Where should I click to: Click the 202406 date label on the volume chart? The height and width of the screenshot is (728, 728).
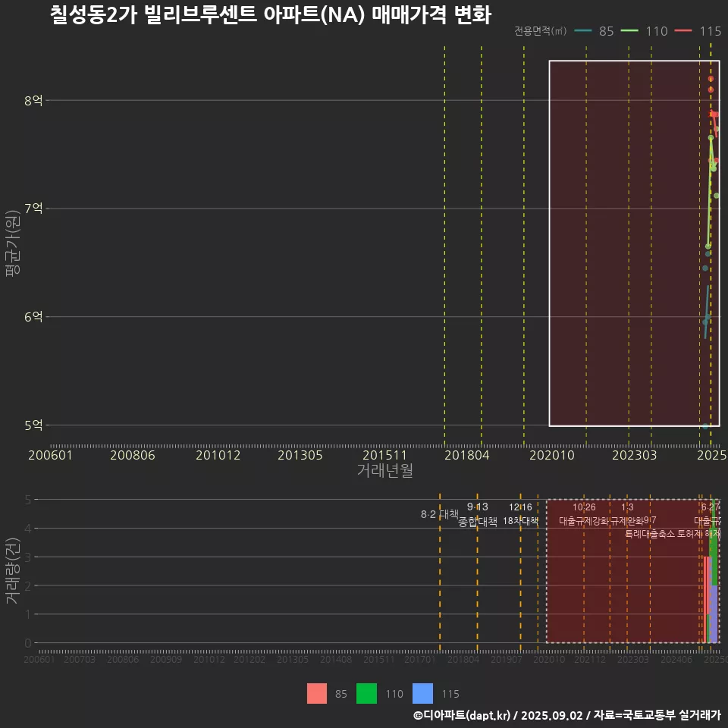pyautogui.click(x=676, y=659)
